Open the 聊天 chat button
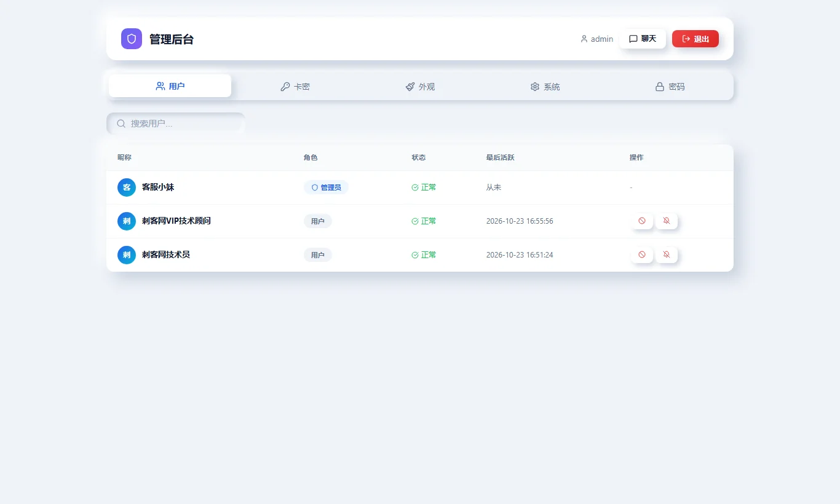Image resolution: width=840 pixels, height=504 pixels. [643, 39]
